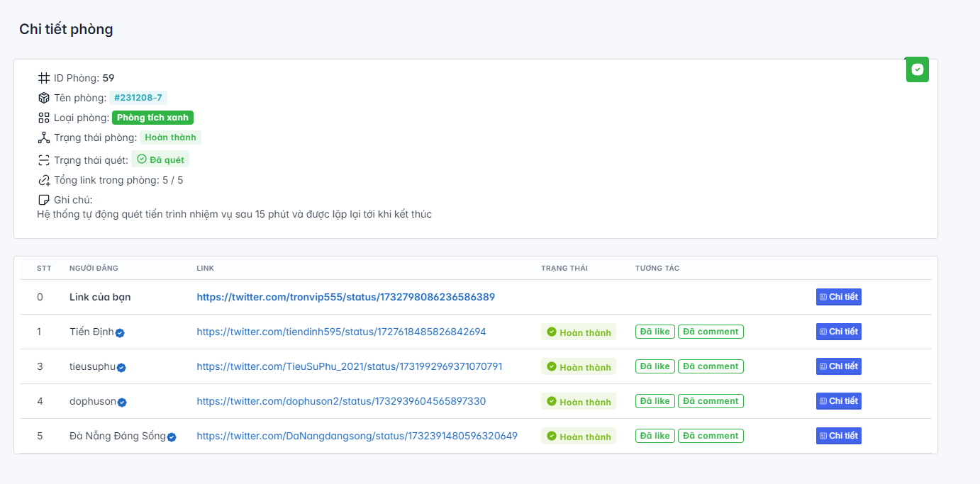This screenshot has height=484, width=980.
Task: Click the green checkmark icon top-right
Action: pos(917,69)
